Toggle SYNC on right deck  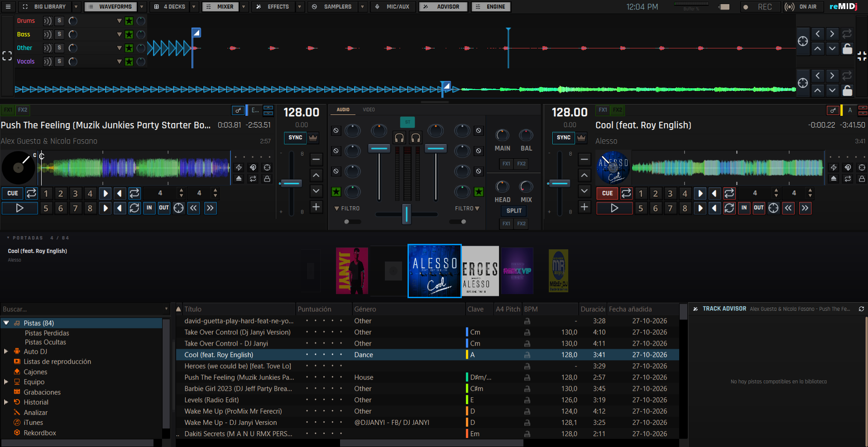[564, 138]
